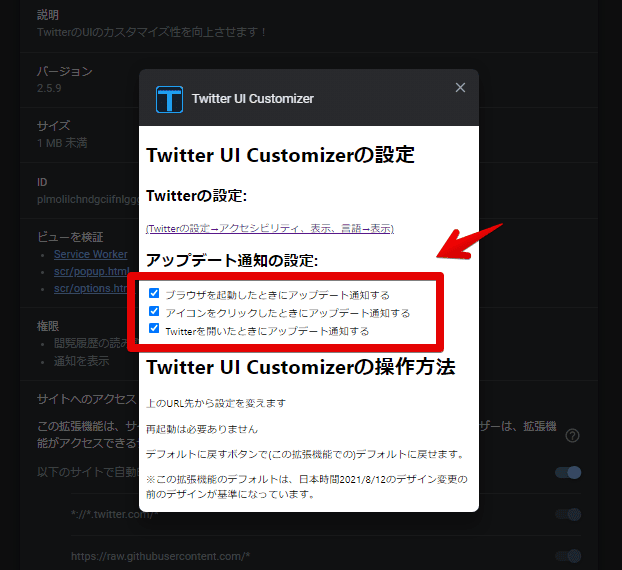The image size is (622, 570).
Task: Click the アップデート通知の設定: heading
Action: [x=232, y=261]
